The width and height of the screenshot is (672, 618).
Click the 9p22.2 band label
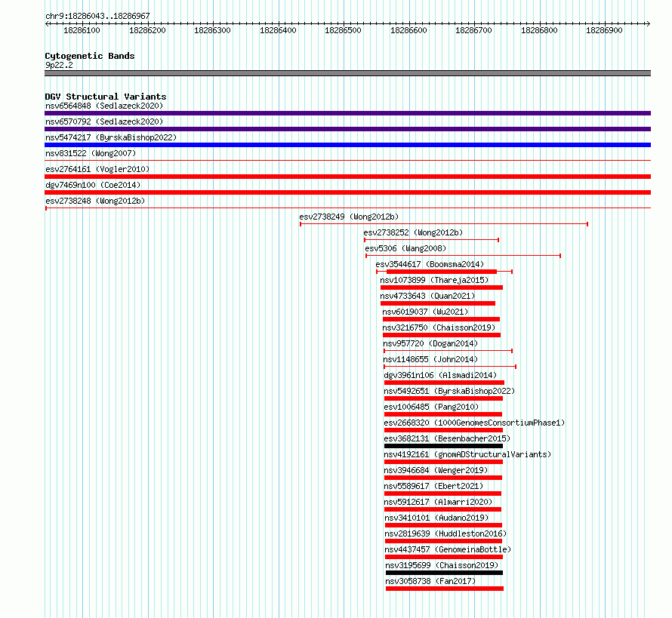(59, 66)
